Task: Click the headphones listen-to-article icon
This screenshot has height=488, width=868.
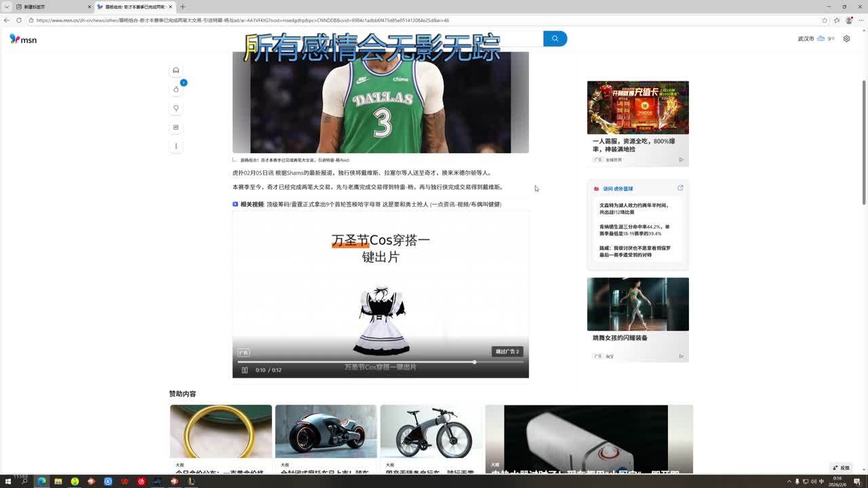Action: (176, 70)
